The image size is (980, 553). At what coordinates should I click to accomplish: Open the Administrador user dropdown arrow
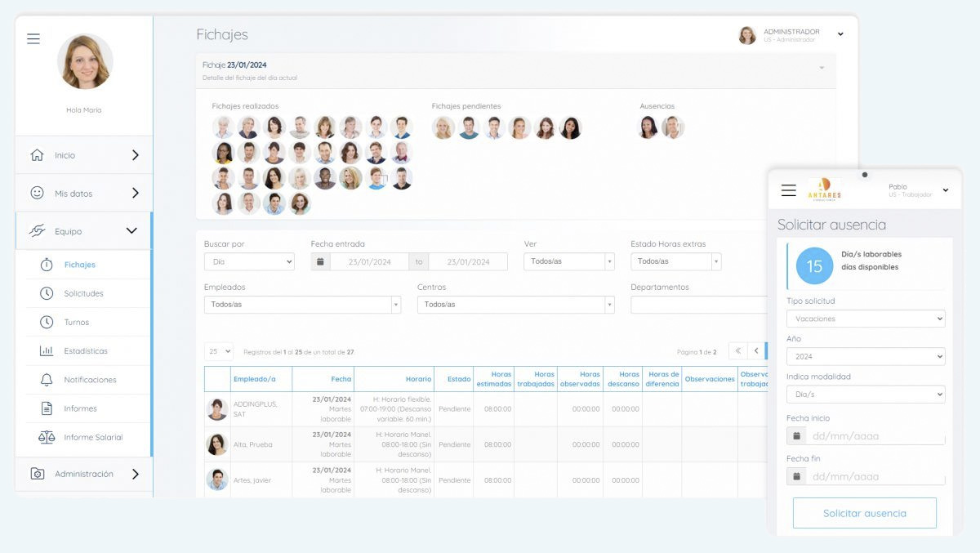pos(840,34)
